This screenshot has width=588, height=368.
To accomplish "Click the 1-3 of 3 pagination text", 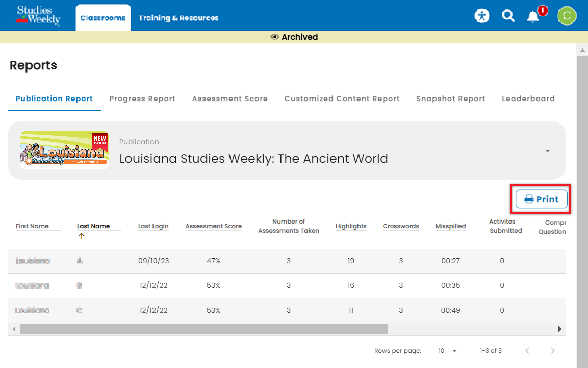I will (491, 351).
